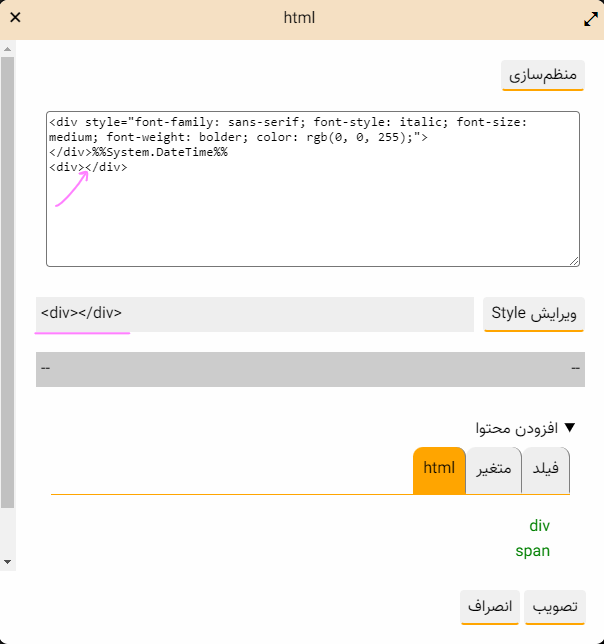Insert a div element from the list
Image resolution: width=604 pixels, height=644 pixels.
[x=540, y=526]
